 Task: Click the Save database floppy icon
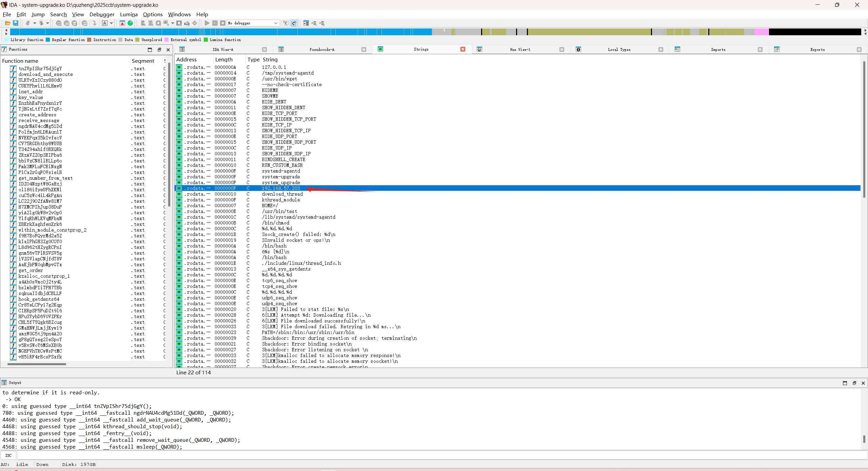(x=16, y=23)
